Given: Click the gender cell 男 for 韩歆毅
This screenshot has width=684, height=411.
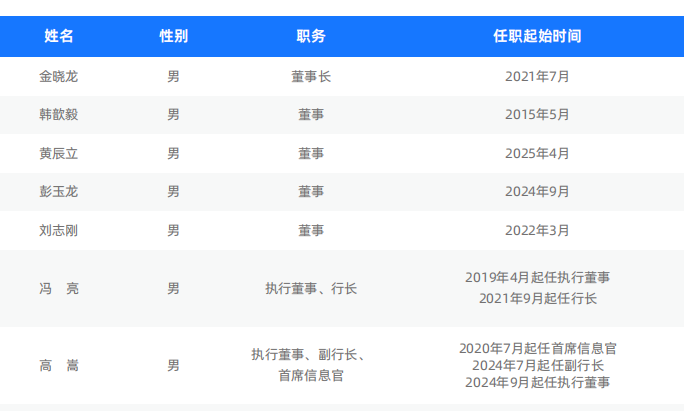Looking at the screenshot, I should [x=174, y=114].
